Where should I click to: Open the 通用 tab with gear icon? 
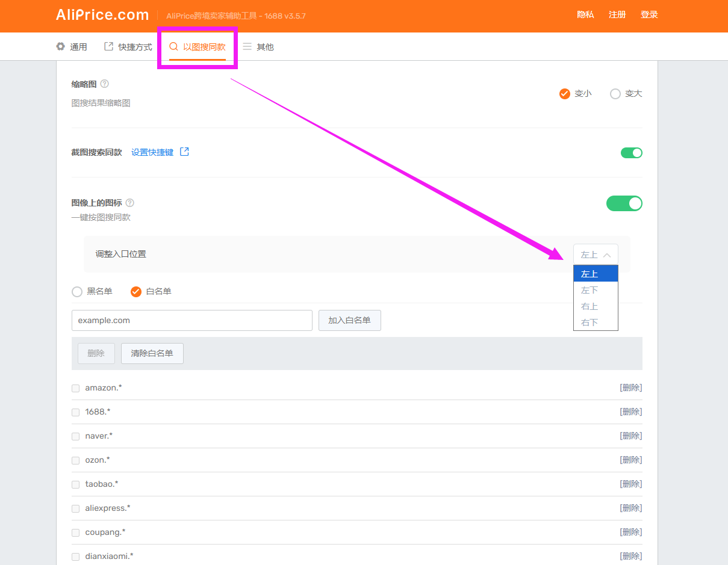click(72, 47)
